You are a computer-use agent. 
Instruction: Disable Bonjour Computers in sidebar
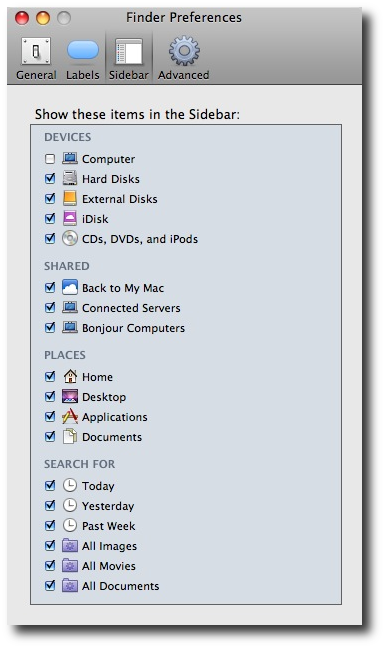coord(50,328)
